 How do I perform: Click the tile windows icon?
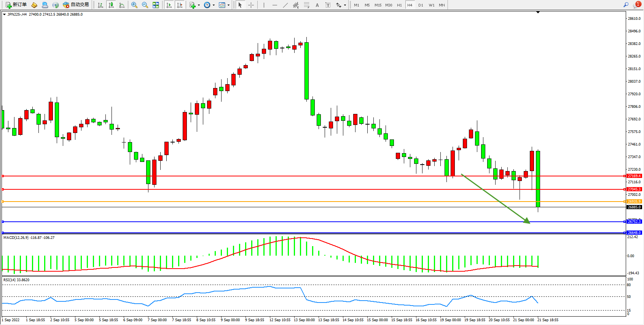tap(156, 5)
